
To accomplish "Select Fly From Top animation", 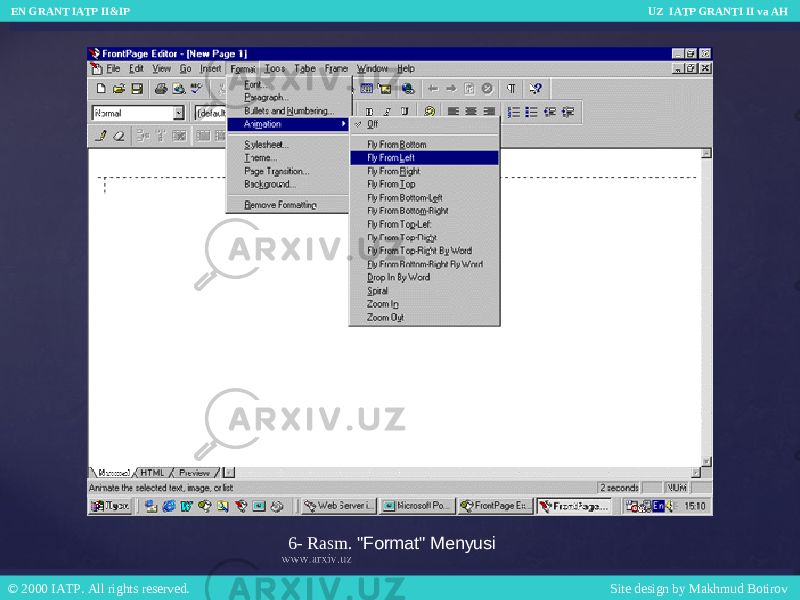I will pyautogui.click(x=424, y=184).
